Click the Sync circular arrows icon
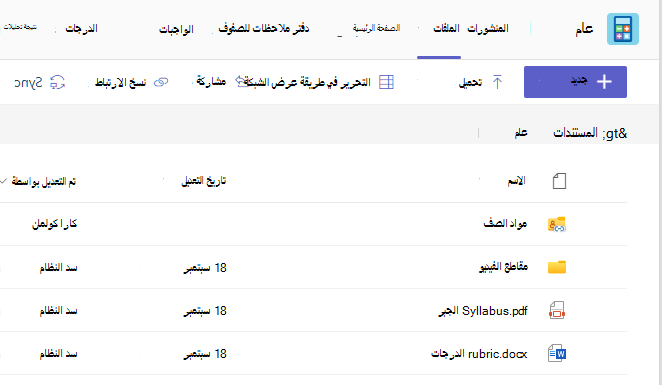 coord(57,82)
